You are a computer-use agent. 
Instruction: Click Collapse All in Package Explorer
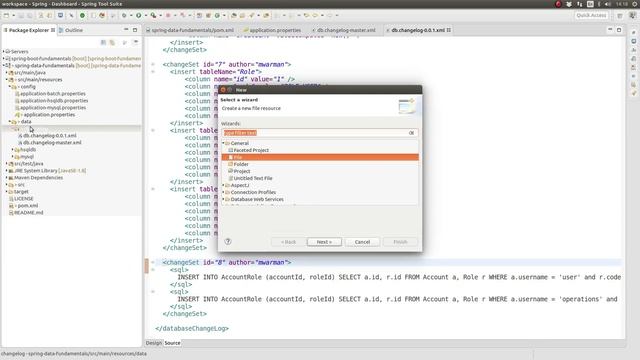point(104,42)
